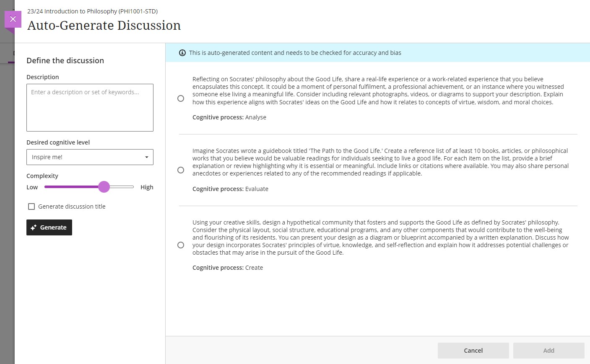The height and width of the screenshot is (364, 590).
Task: Click the Complexity slider handle
Action: 104,187
